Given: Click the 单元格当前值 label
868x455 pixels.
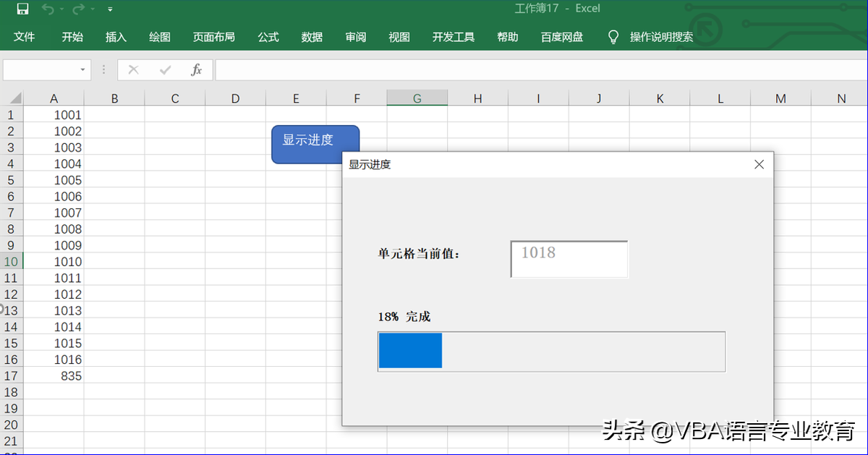Looking at the screenshot, I should pos(419,254).
